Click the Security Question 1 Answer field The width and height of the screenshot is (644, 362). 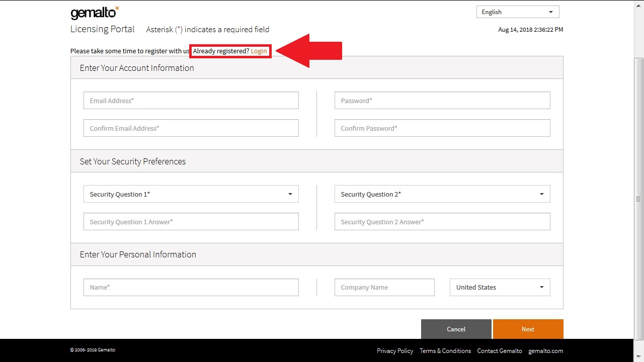191,222
